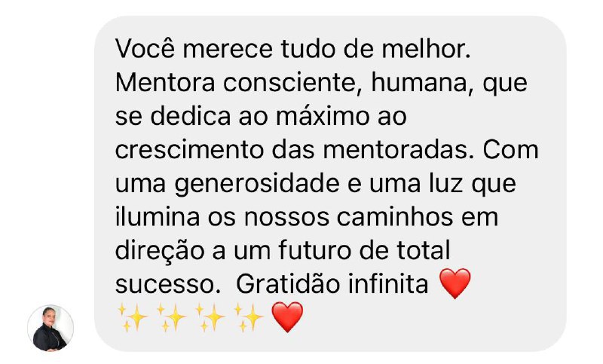Click the word "mentoradas." in the message
The height and width of the screenshot is (364, 603).
click(x=398, y=150)
